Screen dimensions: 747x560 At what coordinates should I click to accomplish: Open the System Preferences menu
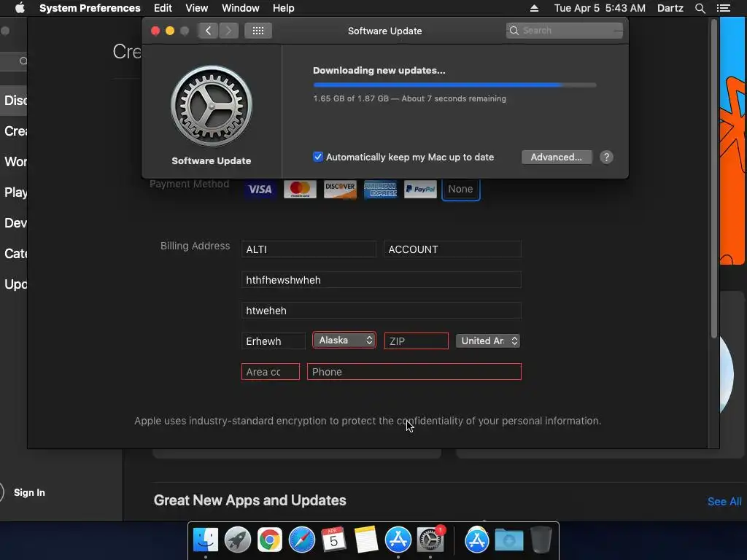click(90, 8)
